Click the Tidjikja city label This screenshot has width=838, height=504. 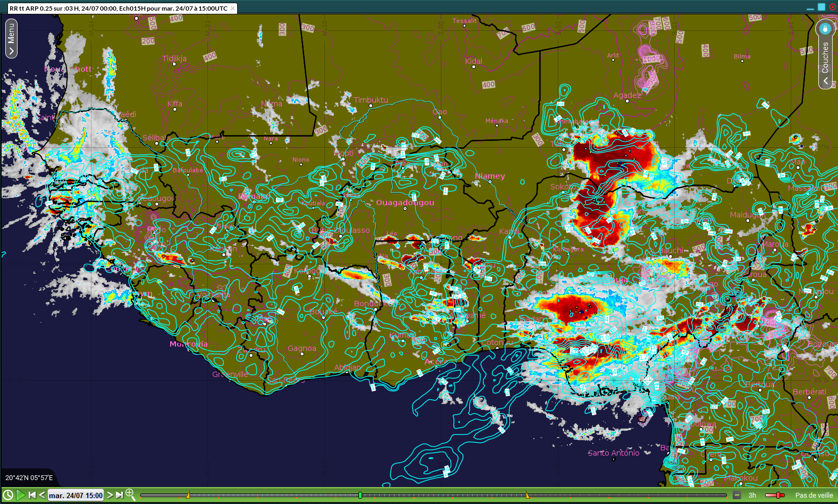[174, 58]
